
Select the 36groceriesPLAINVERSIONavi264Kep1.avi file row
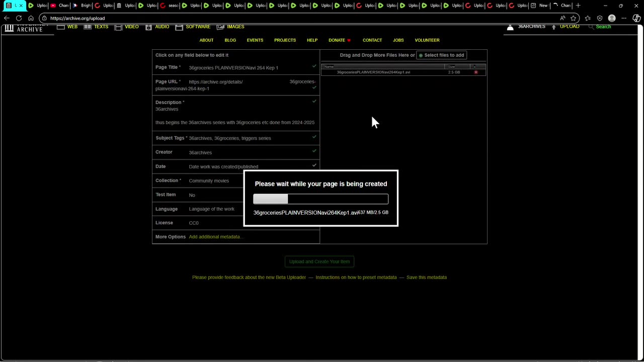tap(404, 72)
